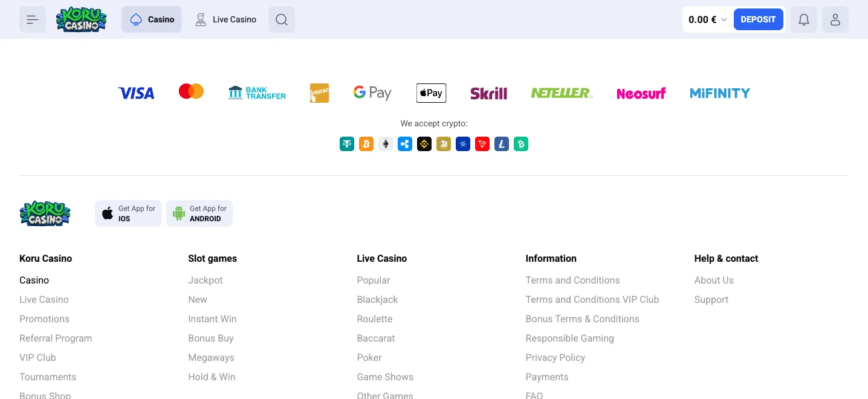The image size is (868, 399).
Task: Open the Tournaments link
Action: [x=48, y=377]
